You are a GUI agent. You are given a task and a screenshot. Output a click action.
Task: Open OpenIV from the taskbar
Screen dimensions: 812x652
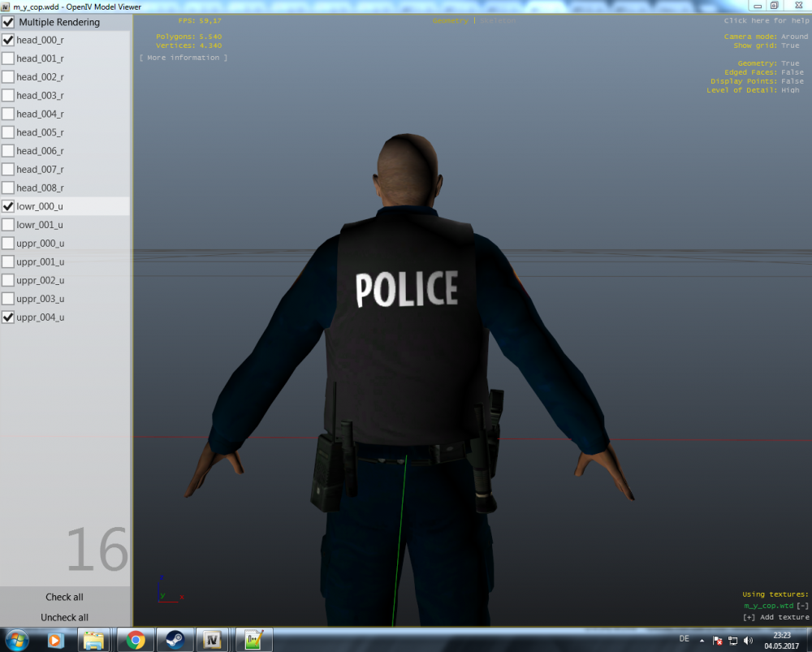tap(213, 640)
